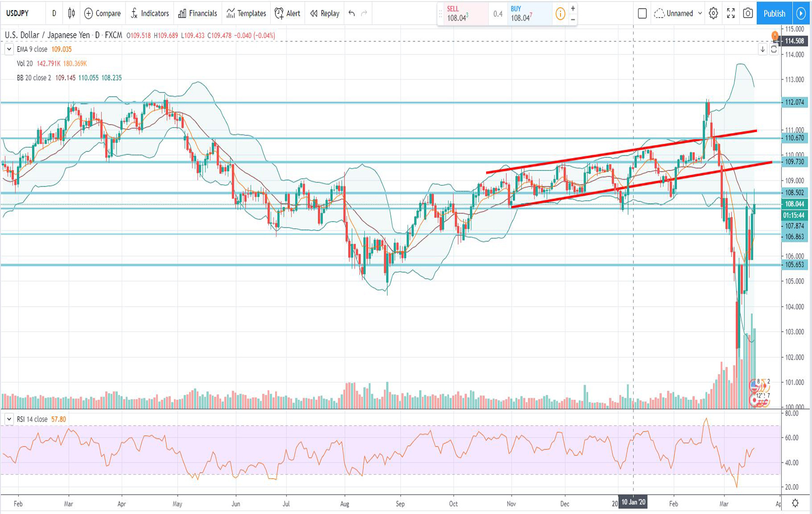812x514 pixels.
Task: Create a new Alert
Action: [x=287, y=14]
